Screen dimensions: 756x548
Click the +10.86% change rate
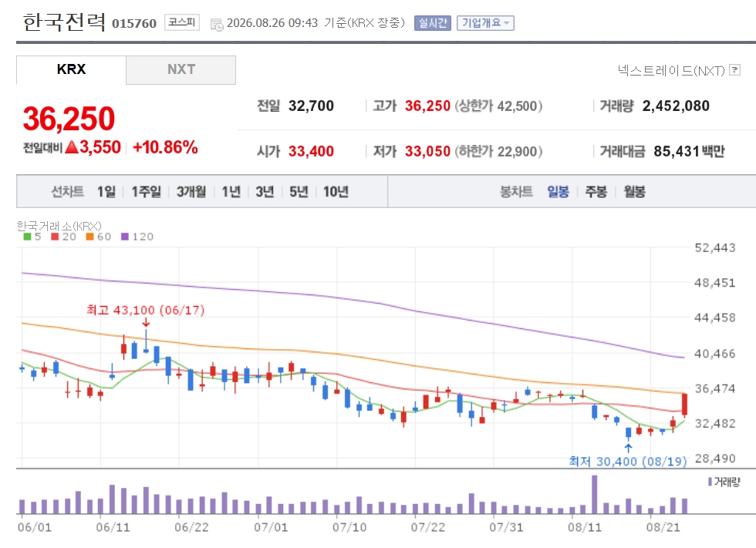[165, 147]
